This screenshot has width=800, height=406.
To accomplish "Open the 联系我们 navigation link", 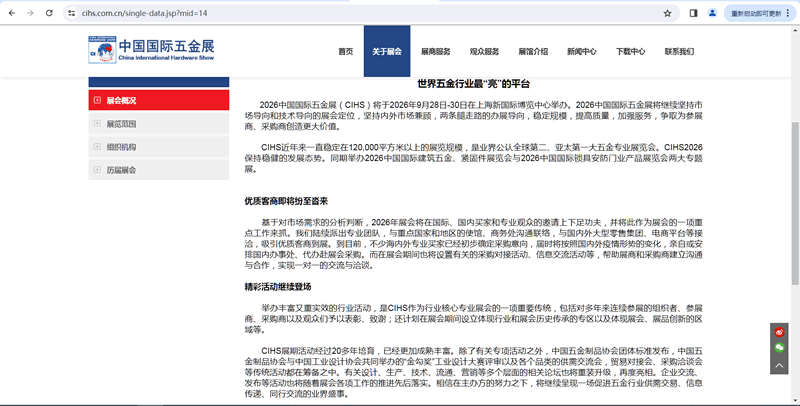I will click(x=678, y=51).
